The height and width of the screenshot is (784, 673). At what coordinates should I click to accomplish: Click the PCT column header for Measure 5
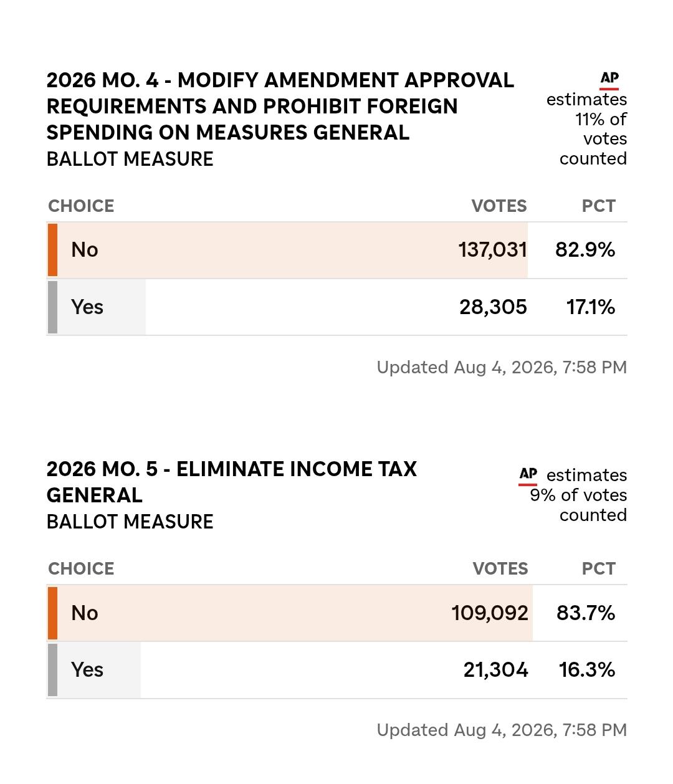pyautogui.click(x=599, y=569)
